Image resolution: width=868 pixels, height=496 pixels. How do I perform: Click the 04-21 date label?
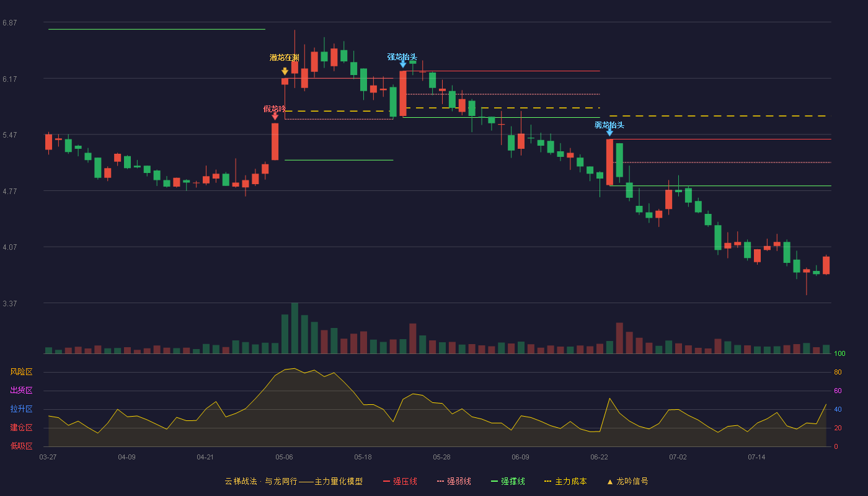pyautogui.click(x=205, y=457)
